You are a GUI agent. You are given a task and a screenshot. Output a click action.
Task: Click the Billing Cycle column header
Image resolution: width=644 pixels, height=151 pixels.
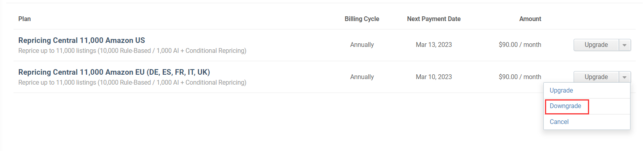pos(362,19)
